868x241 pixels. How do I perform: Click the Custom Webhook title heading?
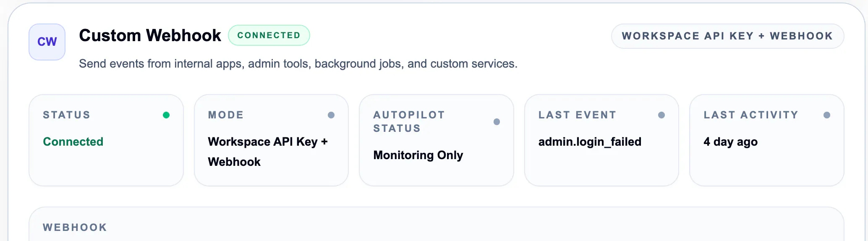(x=150, y=36)
